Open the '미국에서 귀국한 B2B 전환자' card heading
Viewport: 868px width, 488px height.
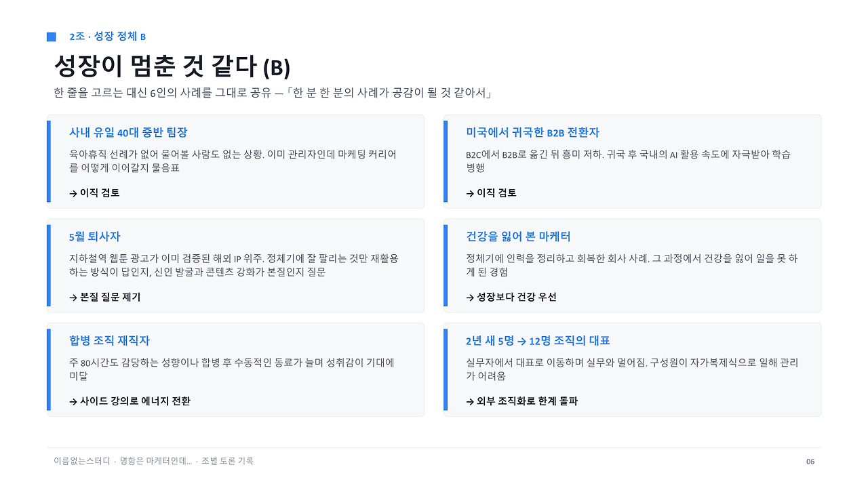point(532,133)
